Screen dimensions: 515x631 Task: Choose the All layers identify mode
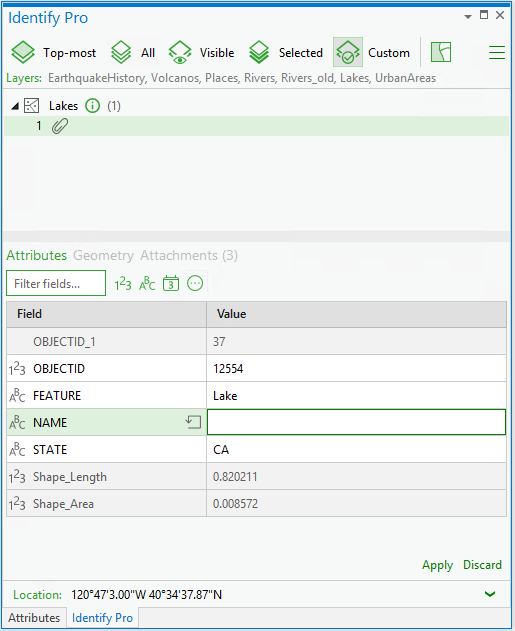click(x=133, y=53)
